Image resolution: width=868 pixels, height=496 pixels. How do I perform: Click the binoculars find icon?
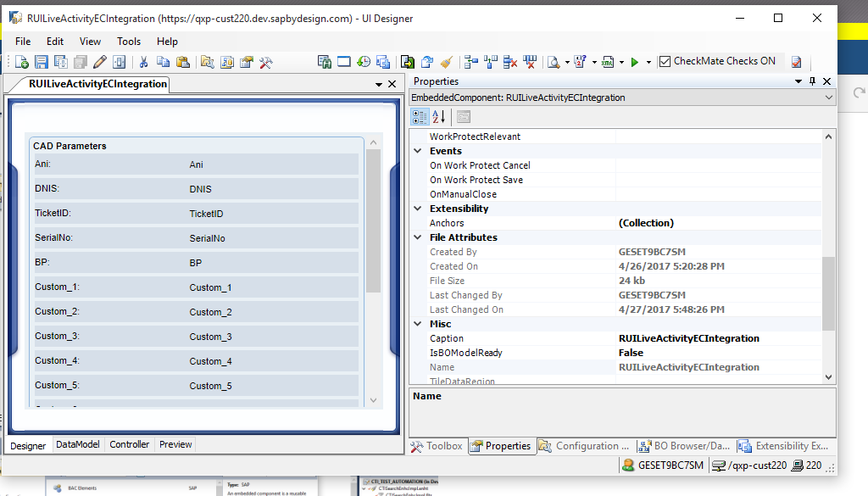click(325, 62)
